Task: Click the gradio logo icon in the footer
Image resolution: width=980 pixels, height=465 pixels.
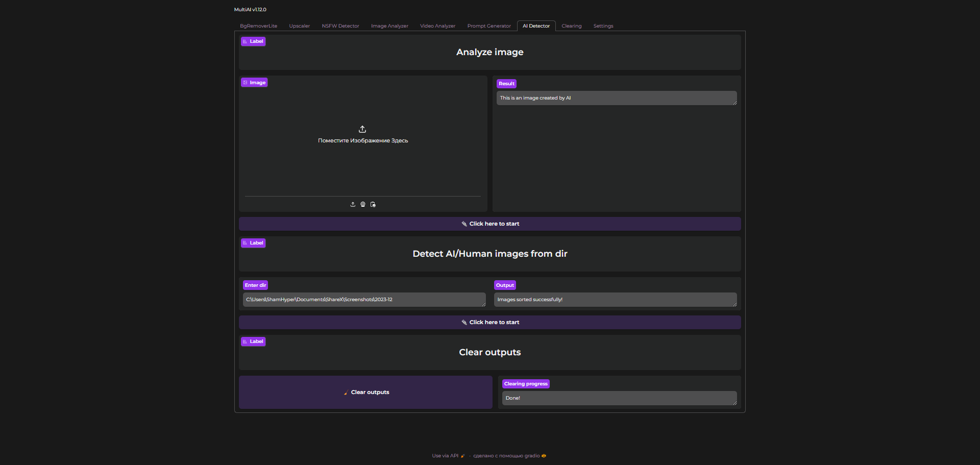Action: click(x=544, y=456)
